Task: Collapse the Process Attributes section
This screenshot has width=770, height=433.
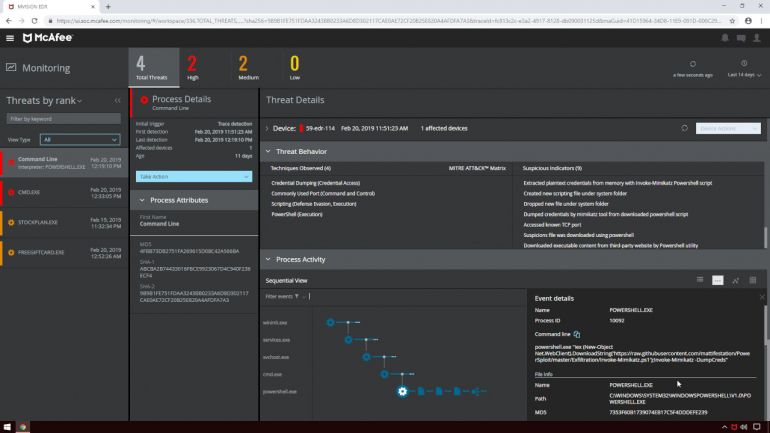Action: [x=142, y=200]
